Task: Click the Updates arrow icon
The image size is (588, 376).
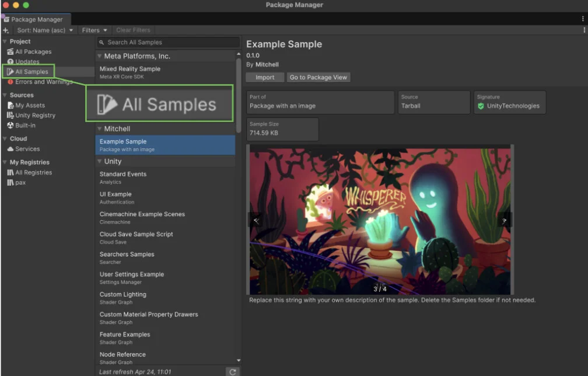Action: 10,61
